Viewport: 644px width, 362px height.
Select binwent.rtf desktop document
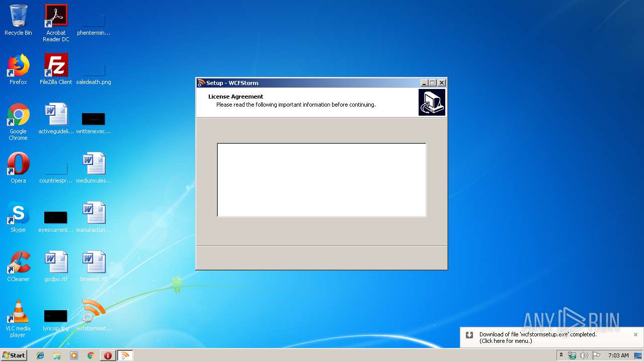(x=94, y=266)
